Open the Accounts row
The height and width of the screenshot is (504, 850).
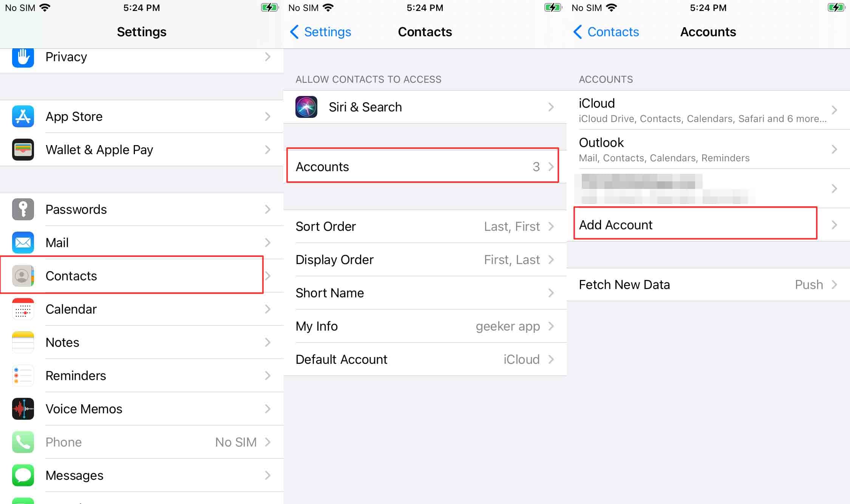click(422, 167)
